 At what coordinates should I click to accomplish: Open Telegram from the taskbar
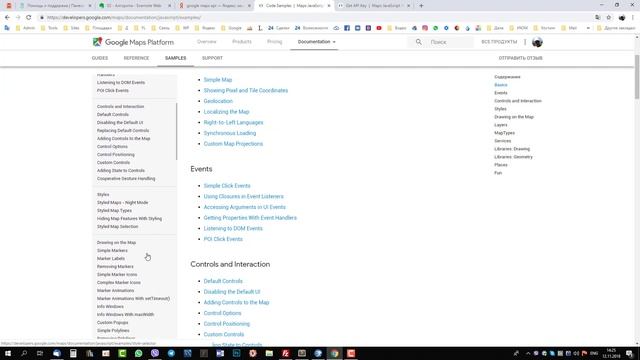coord(171,353)
